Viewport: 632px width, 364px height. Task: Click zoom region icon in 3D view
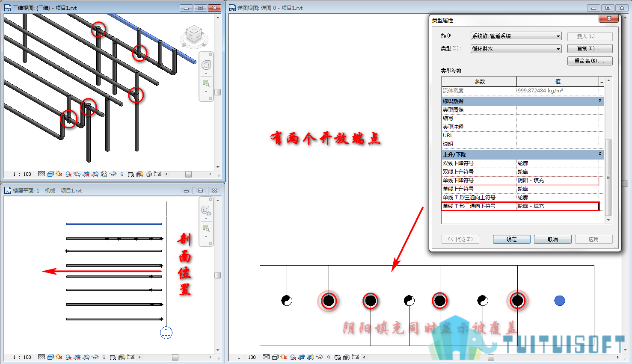tap(206, 83)
